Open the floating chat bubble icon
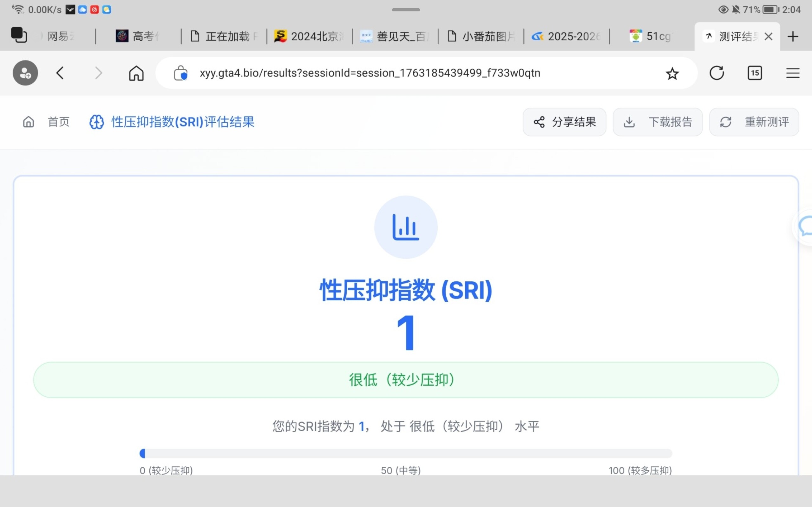Screen dimensions: 812x507 pos(805,227)
